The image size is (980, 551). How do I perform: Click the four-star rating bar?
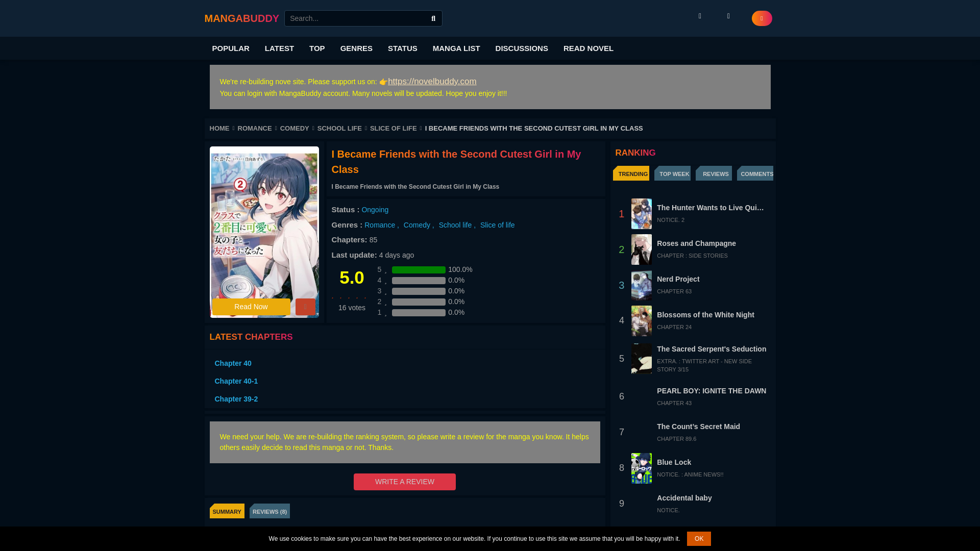pyautogui.click(x=419, y=281)
